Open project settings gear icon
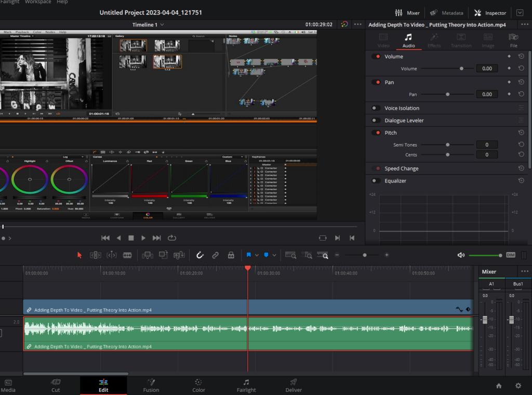The height and width of the screenshot is (395, 532). point(518,386)
